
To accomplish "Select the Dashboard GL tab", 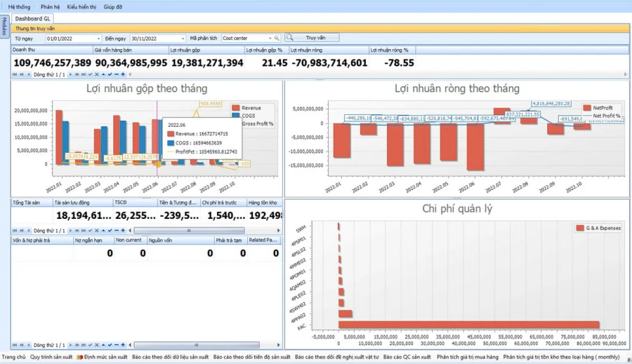I will pos(32,18).
